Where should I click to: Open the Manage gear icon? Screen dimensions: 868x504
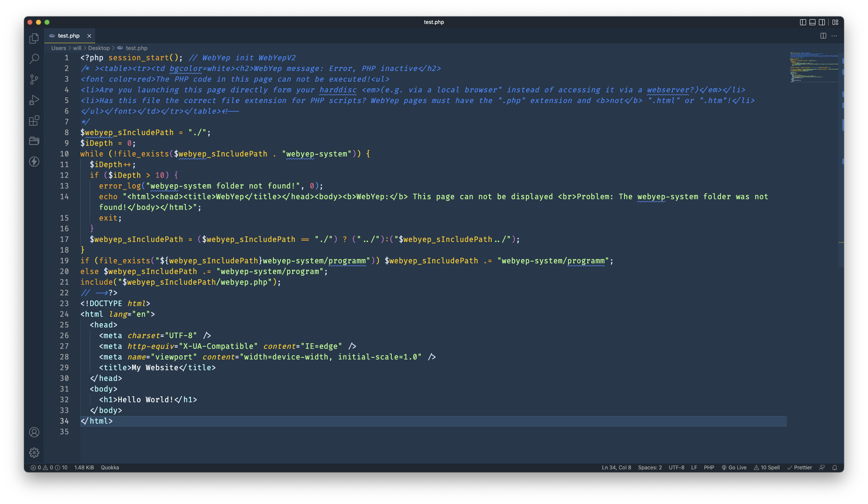[34, 453]
